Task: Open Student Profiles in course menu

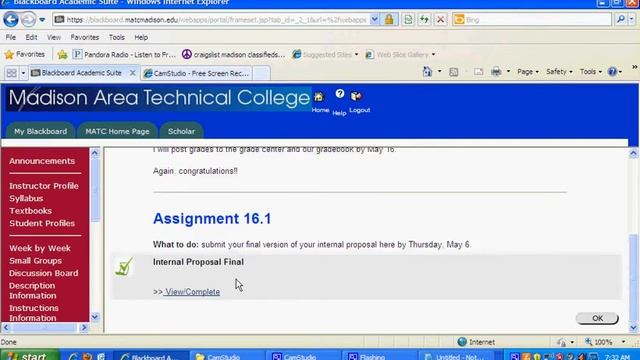Action: coord(42,223)
